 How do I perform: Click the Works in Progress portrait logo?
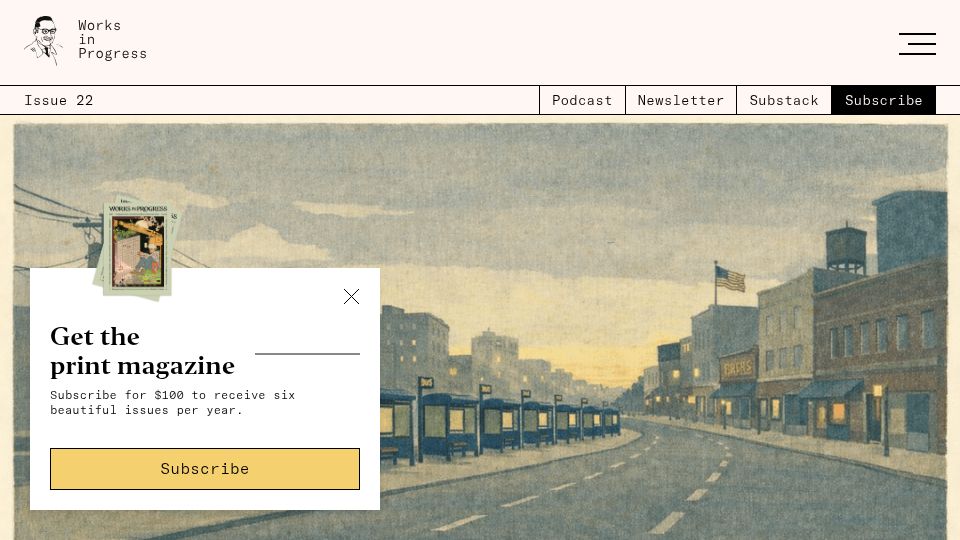coord(43,40)
